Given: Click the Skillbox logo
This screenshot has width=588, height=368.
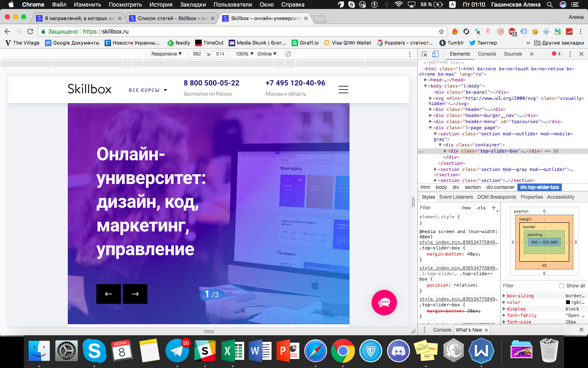Looking at the screenshot, I should [x=89, y=89].
